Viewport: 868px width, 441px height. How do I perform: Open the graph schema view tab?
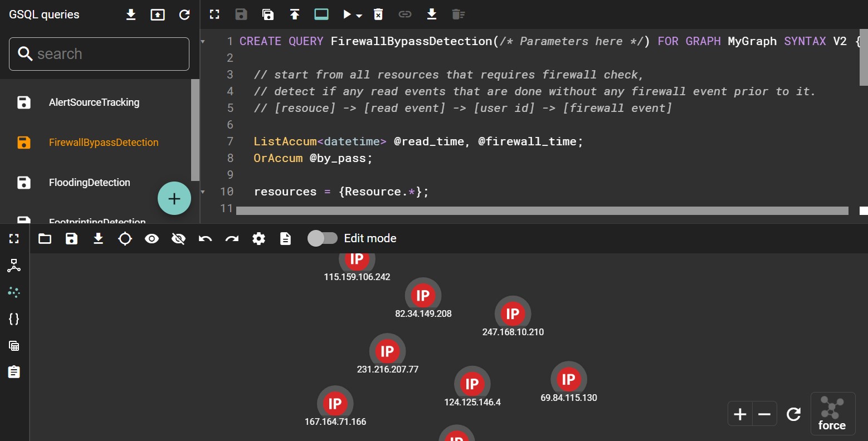tap(14, 266)
